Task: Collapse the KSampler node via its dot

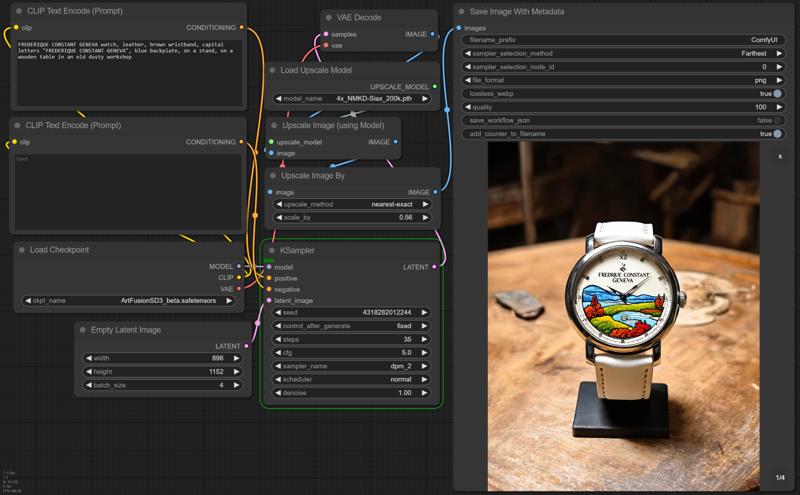Action: point(271,250)
